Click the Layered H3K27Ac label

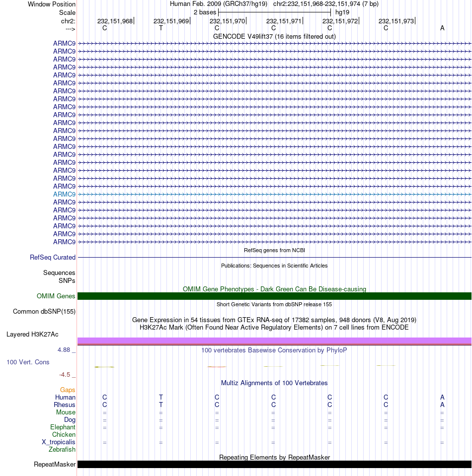32,335
